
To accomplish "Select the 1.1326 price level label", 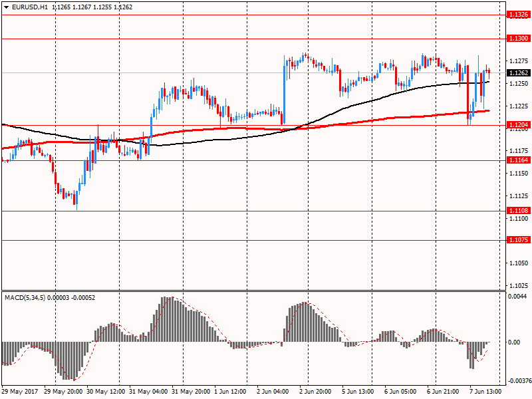I will pos(517,14).
